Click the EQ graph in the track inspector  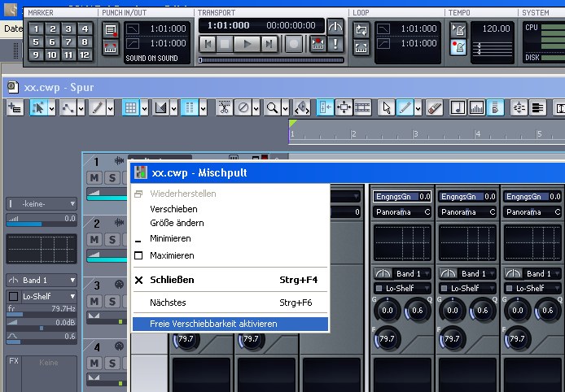tap(42, 249)
